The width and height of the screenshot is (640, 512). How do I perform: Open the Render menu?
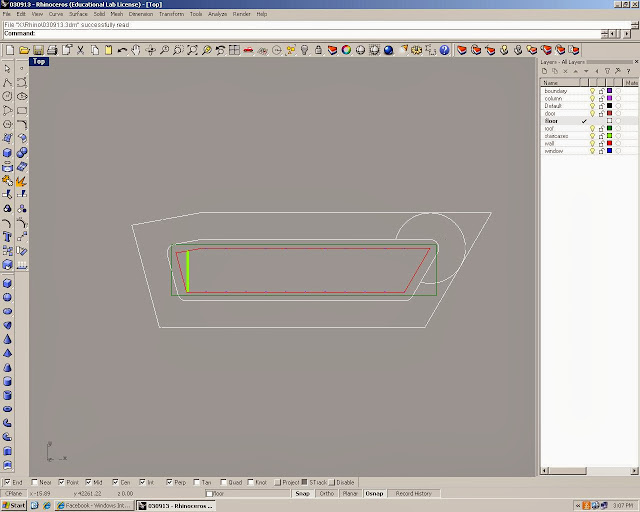click(242, 14)
